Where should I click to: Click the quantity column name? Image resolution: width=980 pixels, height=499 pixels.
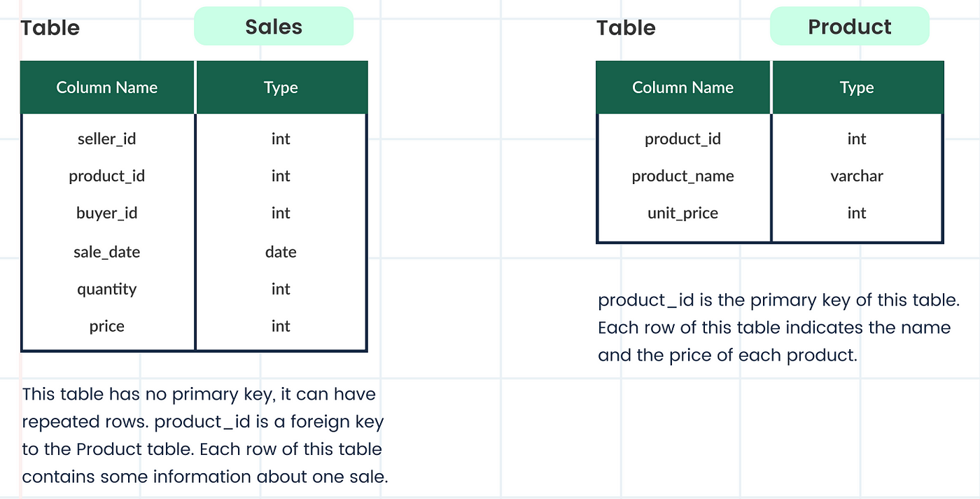107,289
